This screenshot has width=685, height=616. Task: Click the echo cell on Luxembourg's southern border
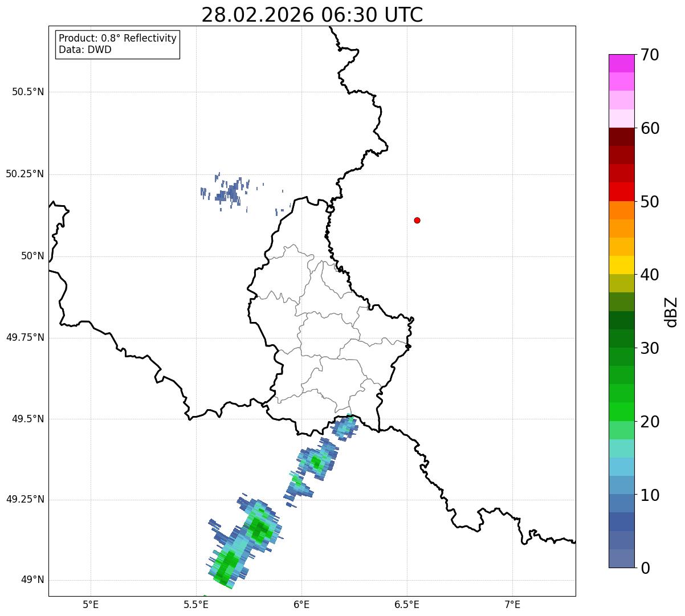[345, 427]
